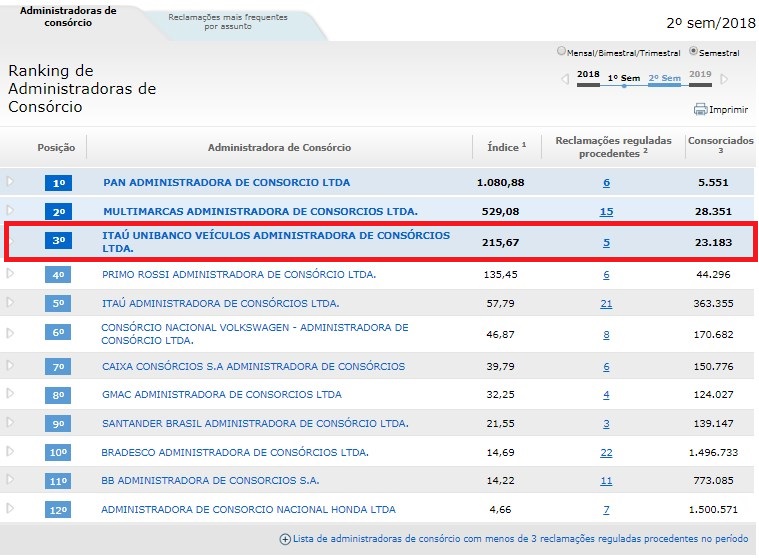
Task: Click the 5º position badge
Action: pyautogui.click(x=58, y=303)
